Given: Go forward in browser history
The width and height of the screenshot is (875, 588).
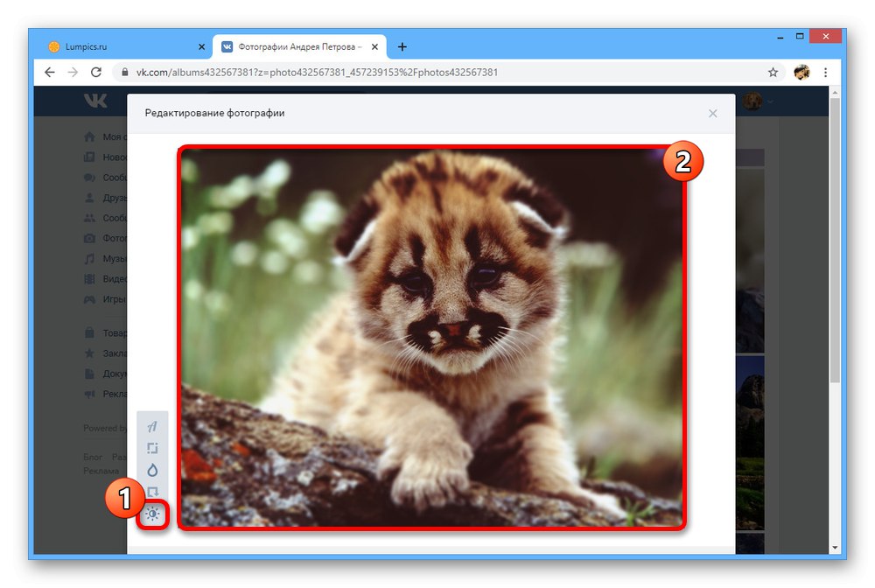Looking at the screenshot, I should [x=73, y=72].
